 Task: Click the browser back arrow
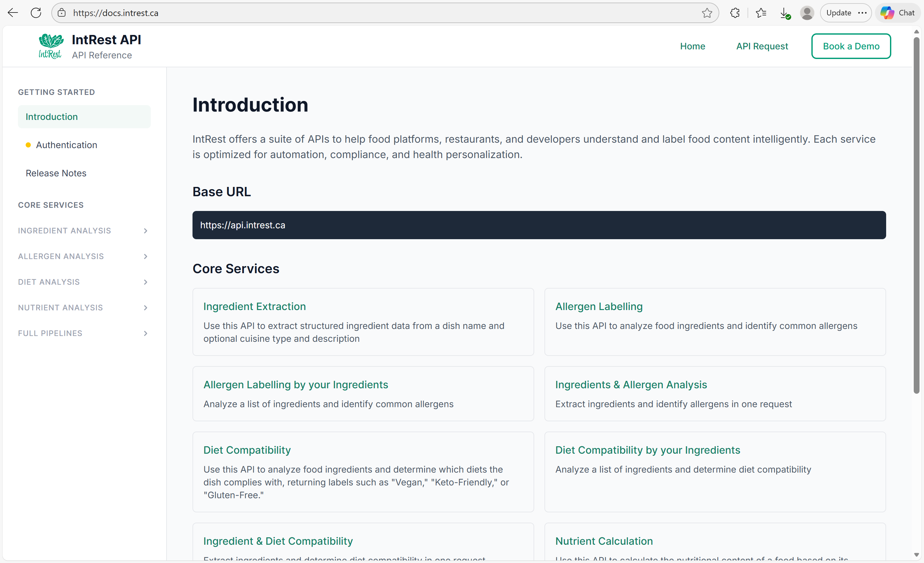click(x=13, y=13)
